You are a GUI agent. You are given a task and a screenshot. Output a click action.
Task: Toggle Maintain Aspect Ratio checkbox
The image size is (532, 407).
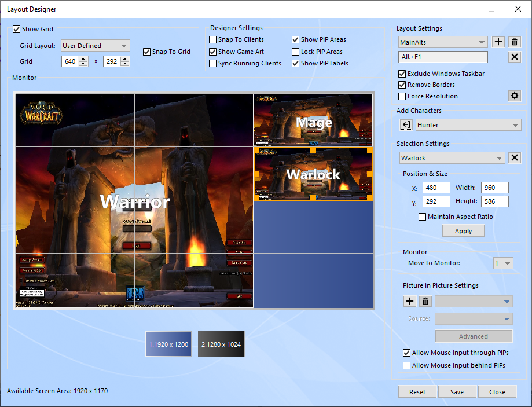[422, 217]
